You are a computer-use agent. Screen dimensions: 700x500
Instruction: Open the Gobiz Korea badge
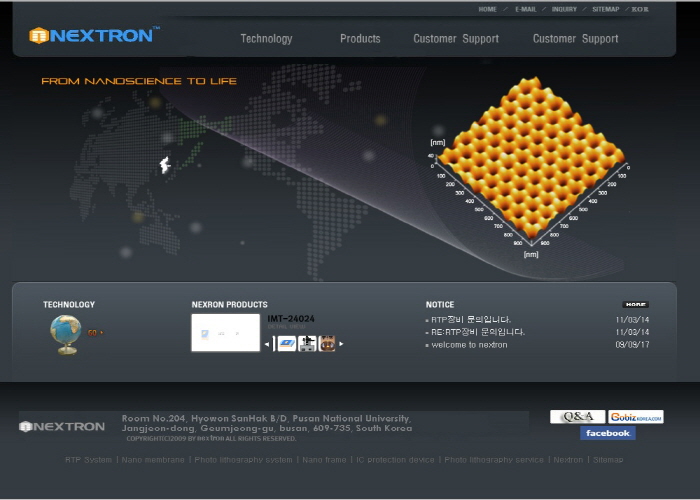point(636,417)
